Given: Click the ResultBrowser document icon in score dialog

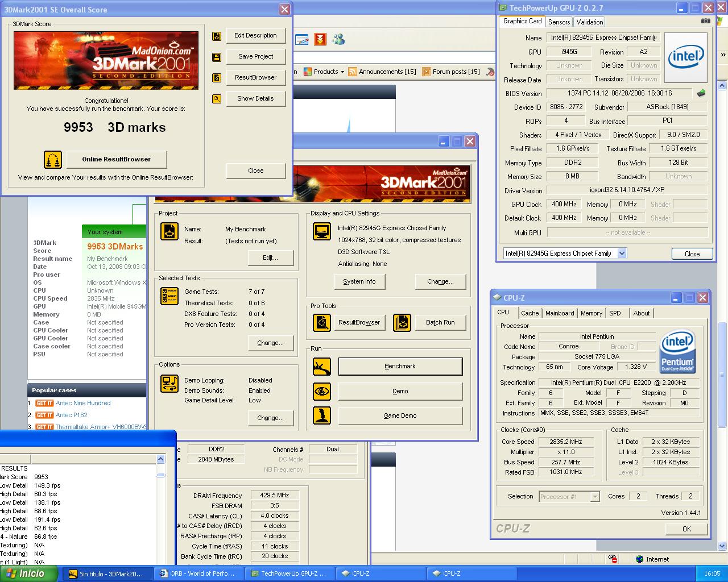Looking at the screenshot, I should tap(217, 78).
